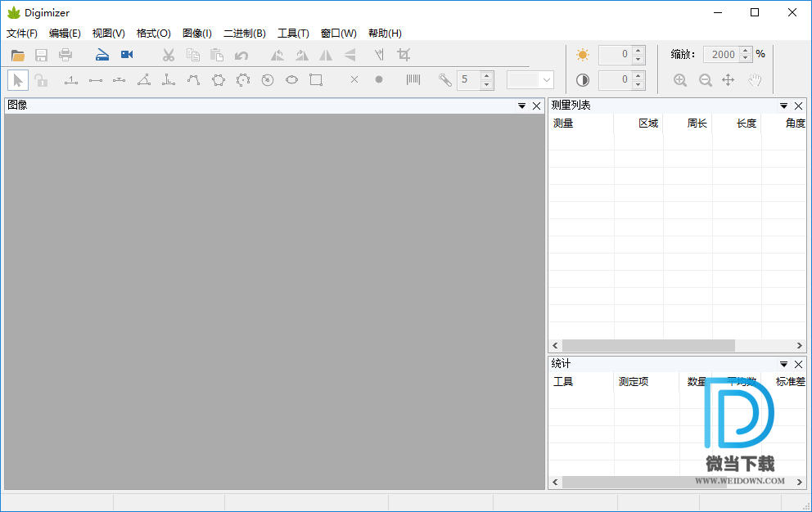Increase line width value above 5
812x512 pixels.
(x=486, y=75)
